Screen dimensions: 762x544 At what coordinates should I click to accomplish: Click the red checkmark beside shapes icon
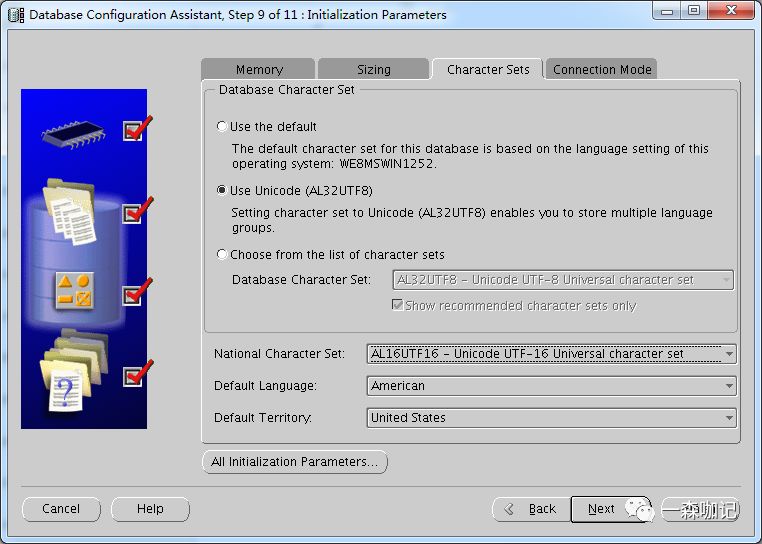(x=137, y=292)
